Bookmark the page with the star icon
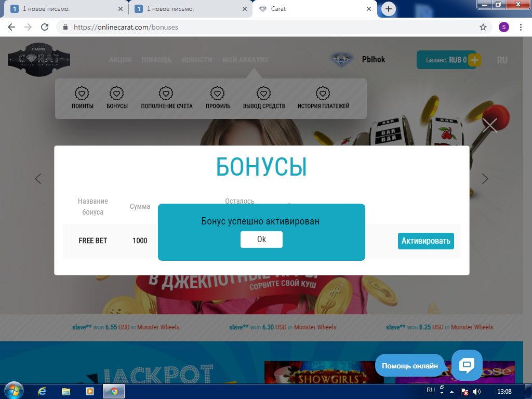This screenshot has width=532, height=399. 483,27
